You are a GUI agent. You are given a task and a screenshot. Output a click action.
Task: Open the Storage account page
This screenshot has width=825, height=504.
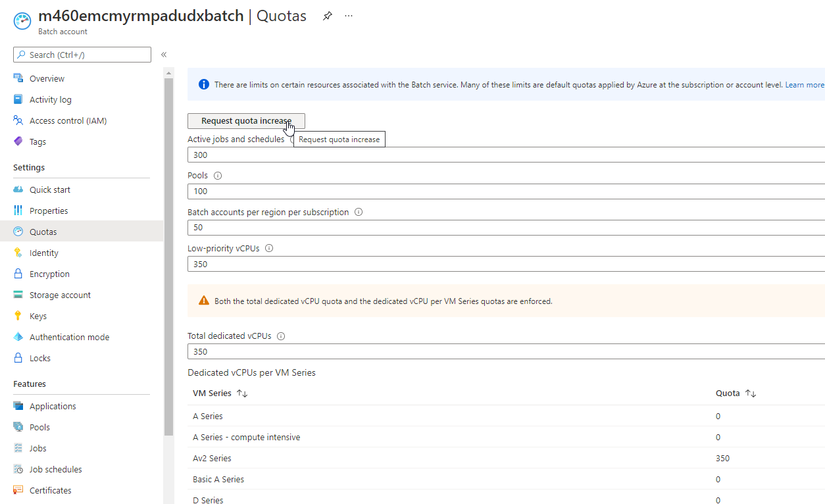tap(59, 294)
